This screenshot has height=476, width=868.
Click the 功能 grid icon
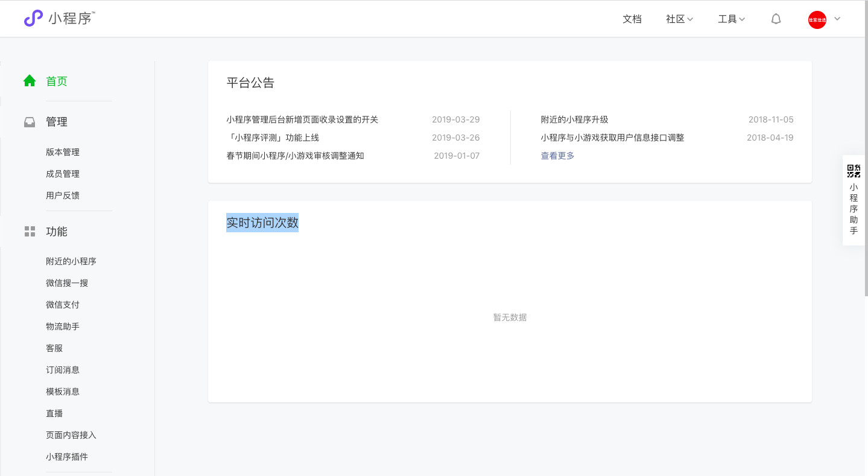[30, 232]
